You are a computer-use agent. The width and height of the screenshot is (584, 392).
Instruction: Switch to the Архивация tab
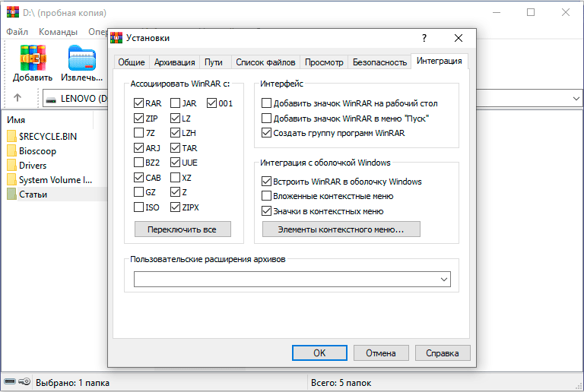[174, 62]
